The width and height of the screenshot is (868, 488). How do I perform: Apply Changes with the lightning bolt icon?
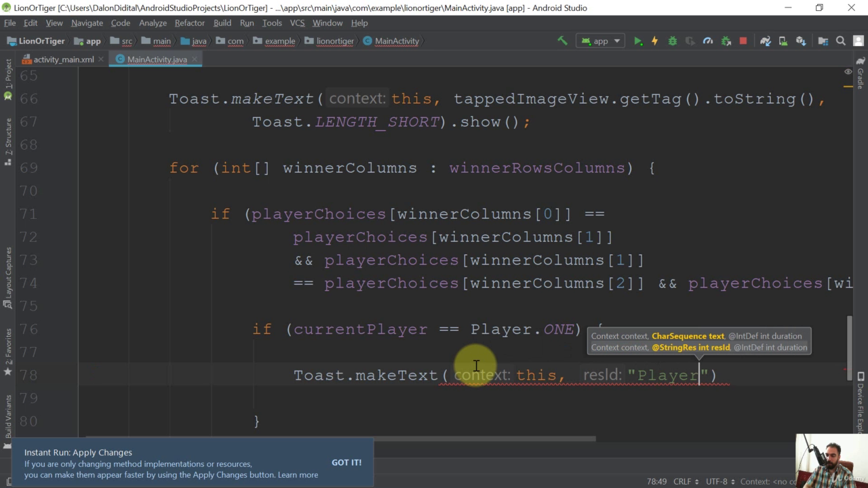point(654,41)
